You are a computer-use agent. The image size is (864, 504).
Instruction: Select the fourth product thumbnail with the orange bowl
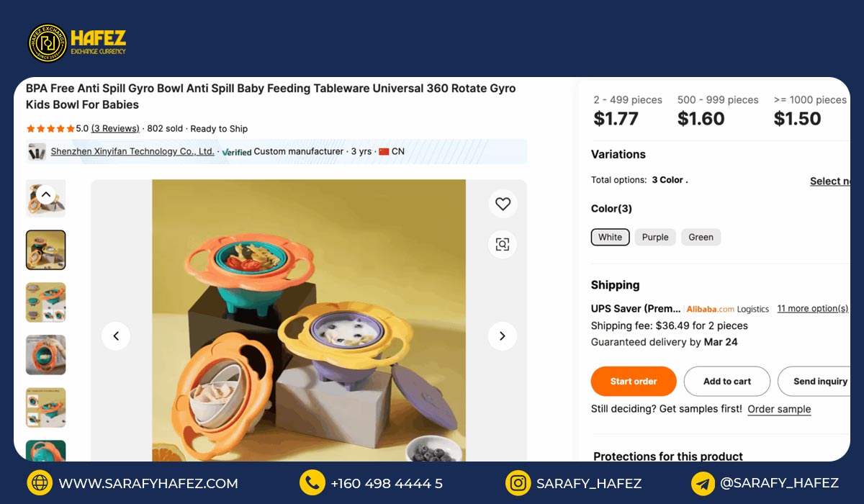click(45, 354)
